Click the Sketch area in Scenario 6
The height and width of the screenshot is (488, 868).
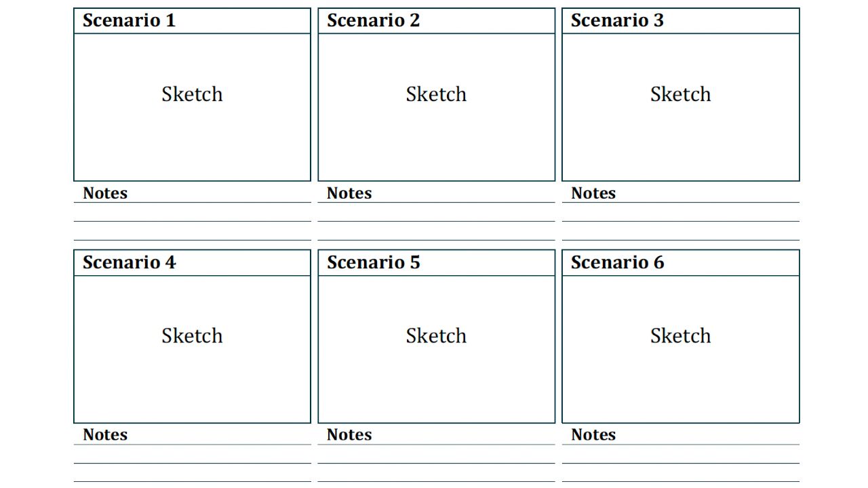[680, 349]
